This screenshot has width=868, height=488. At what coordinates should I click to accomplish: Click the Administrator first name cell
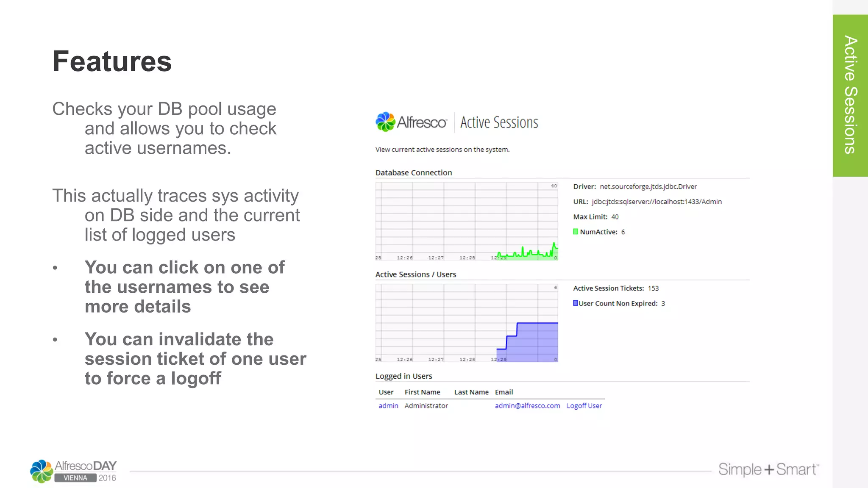pyautogui.click(x=426, y=405)
